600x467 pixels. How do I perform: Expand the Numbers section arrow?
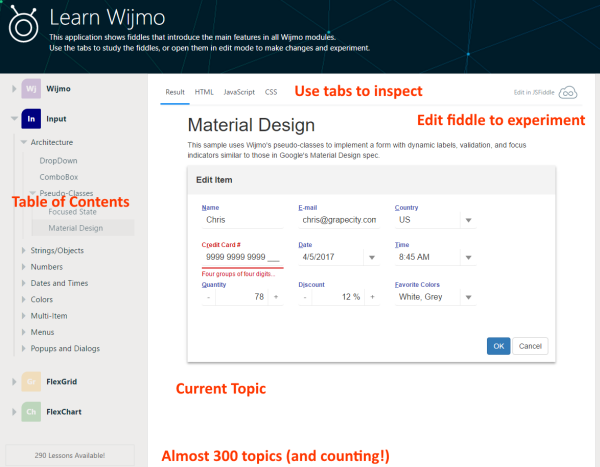pos(23,267)
